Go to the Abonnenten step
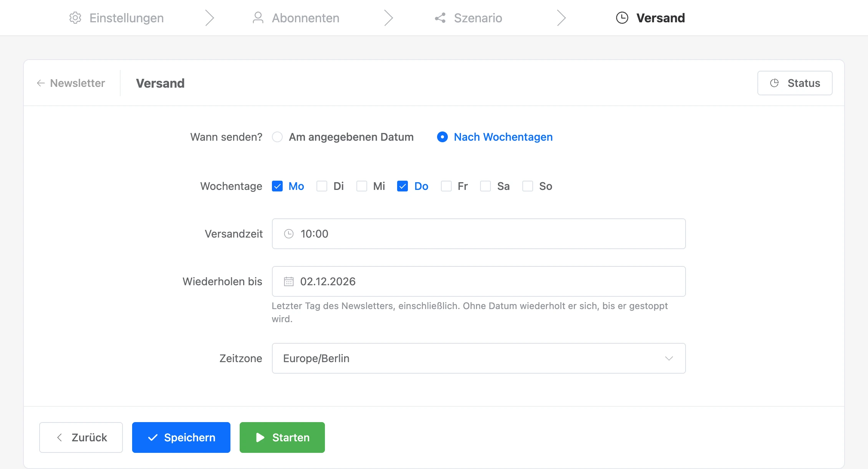The height and width of the screenshot is (469, 868). tap(296, 18)
